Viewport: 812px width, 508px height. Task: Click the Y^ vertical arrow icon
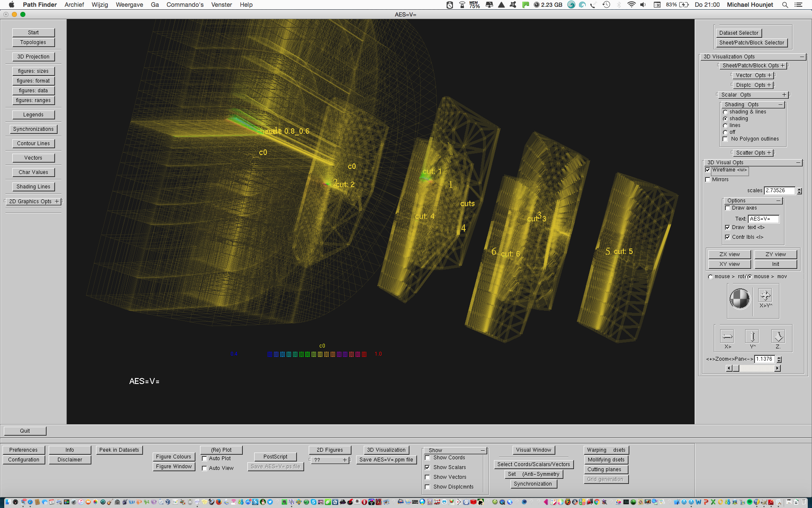(x=752, y=337)
